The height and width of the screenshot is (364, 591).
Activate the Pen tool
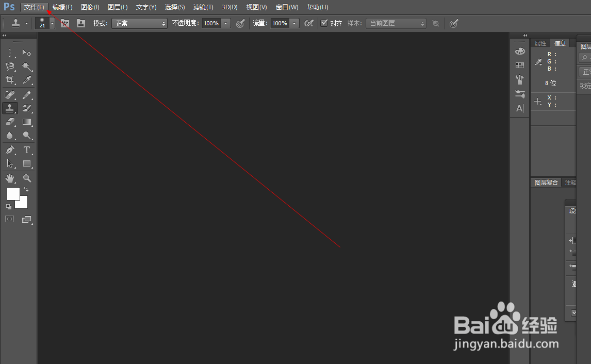point(10,150)
